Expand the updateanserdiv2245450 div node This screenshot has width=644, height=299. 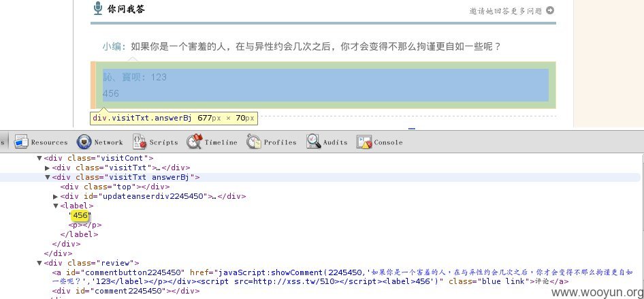click(x=56, y=196)
